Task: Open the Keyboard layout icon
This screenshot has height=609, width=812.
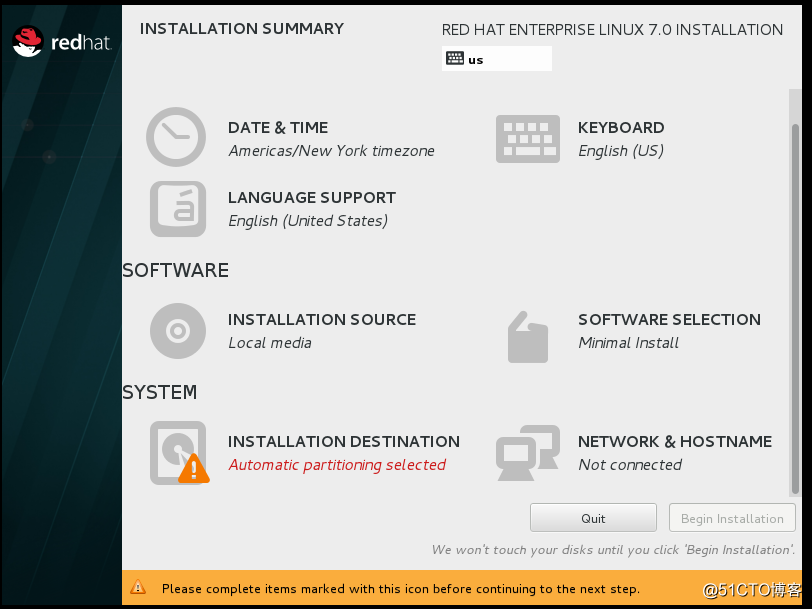Action: (x=528, y=139)
